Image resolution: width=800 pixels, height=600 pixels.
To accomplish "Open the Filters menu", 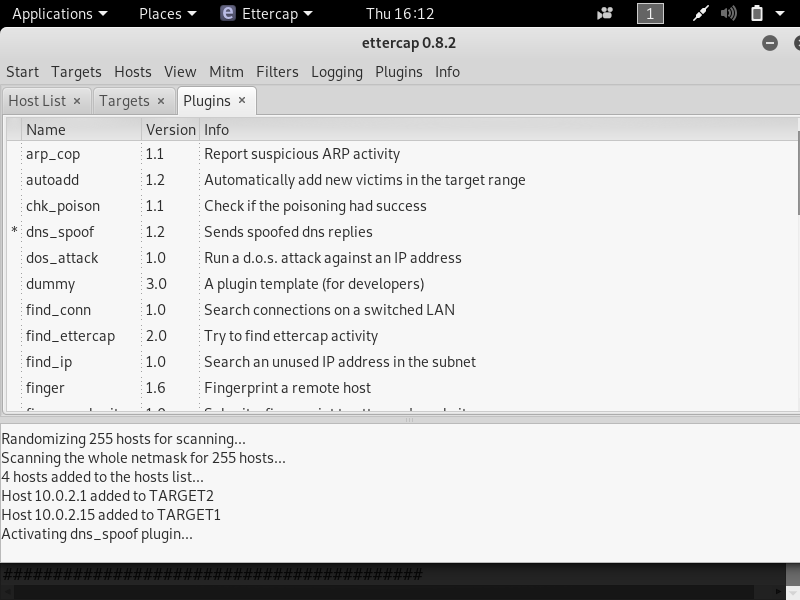I will tap(277, 72).
